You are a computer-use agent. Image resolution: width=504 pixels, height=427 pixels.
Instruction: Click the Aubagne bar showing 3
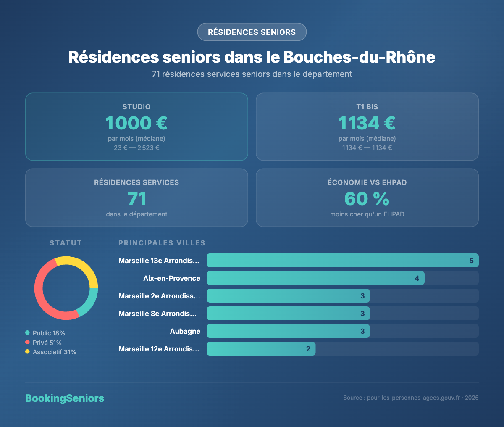pos(288,331)
